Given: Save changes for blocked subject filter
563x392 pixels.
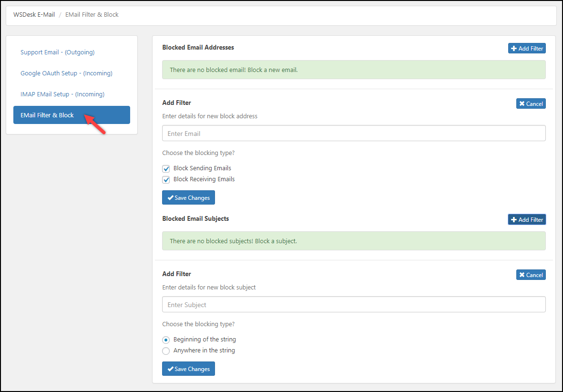Looking at the screenshot, I should coord(188,369).
